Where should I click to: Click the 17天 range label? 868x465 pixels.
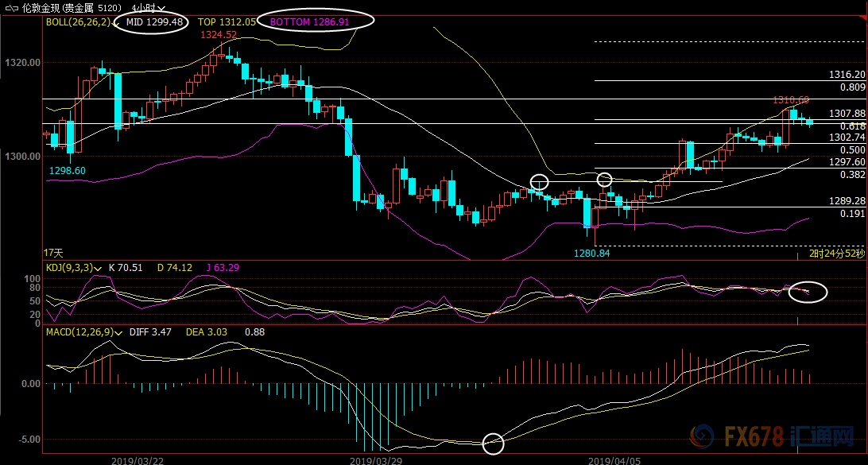pyautogui.click(x=53, y=252)
